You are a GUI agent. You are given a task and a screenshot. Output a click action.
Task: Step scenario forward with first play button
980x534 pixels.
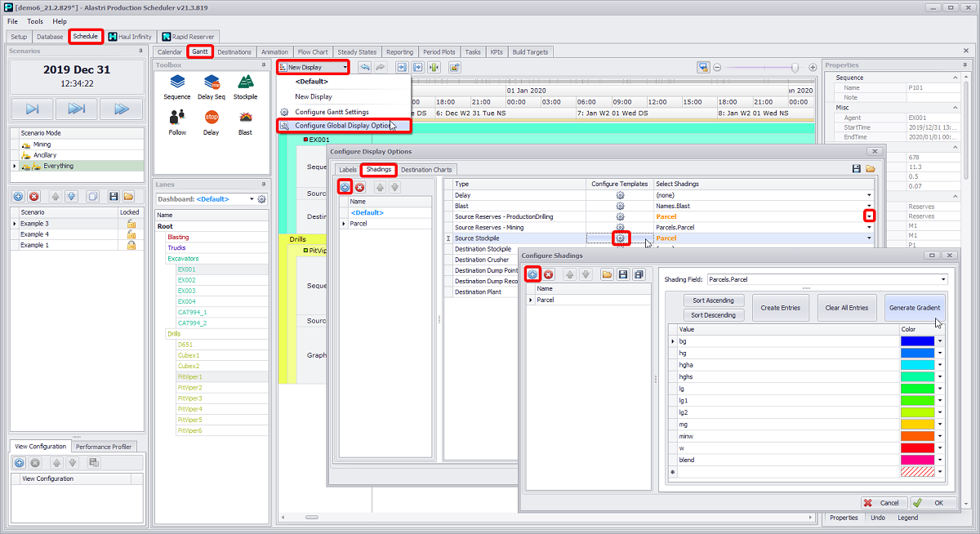click(32, 109)
